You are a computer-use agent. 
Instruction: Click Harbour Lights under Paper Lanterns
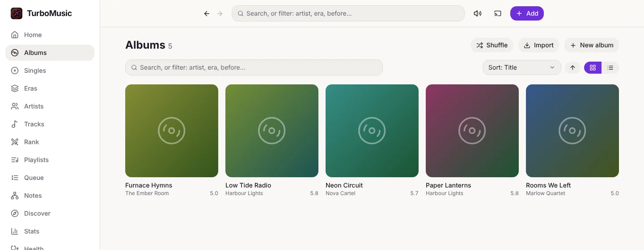[x=445, y=193]
